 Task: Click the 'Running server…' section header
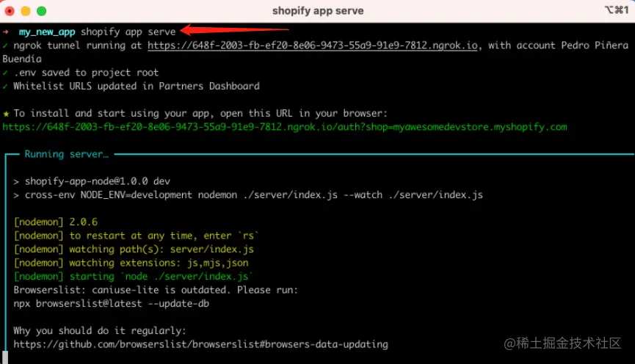[x=67, y=154]
